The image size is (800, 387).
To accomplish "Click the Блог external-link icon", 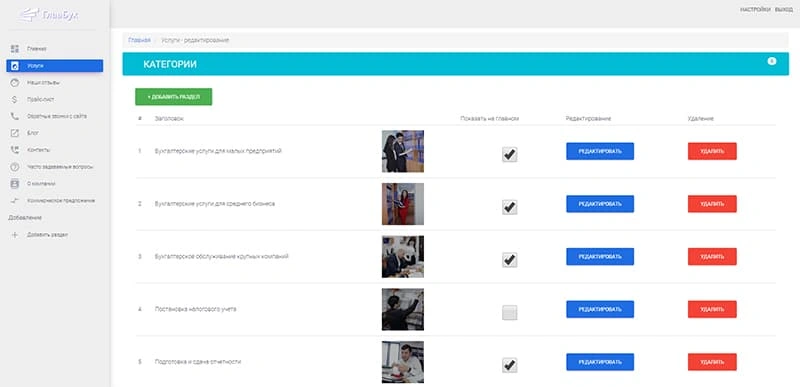I will click(15, 133).
